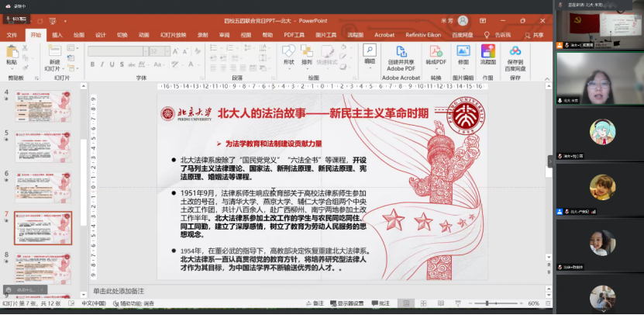The image size is (644, 315).
Task: Open the font size dropdown arrow
Action: pos(167,51)
